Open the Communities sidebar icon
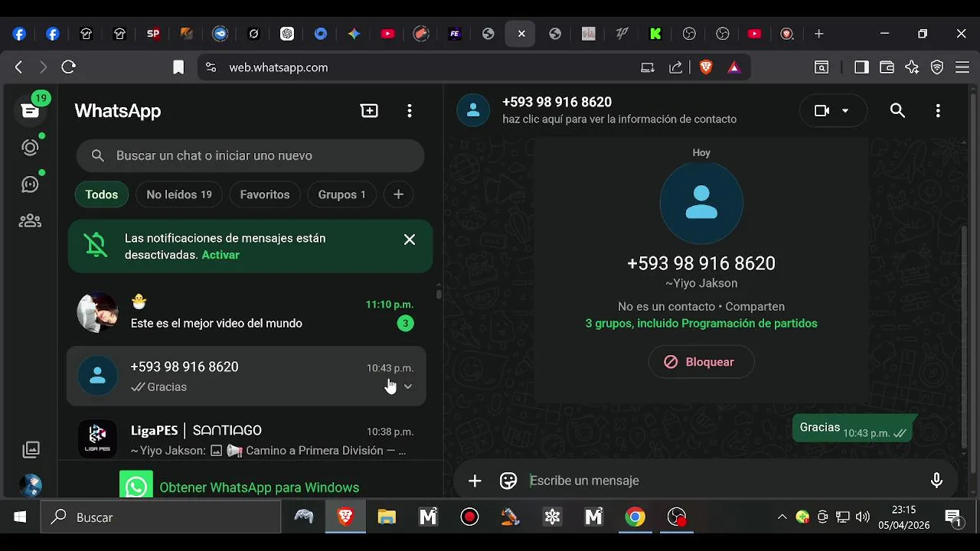Image resolution: width=980 pixels, height=551 pixels. click(x=31, y=221)
